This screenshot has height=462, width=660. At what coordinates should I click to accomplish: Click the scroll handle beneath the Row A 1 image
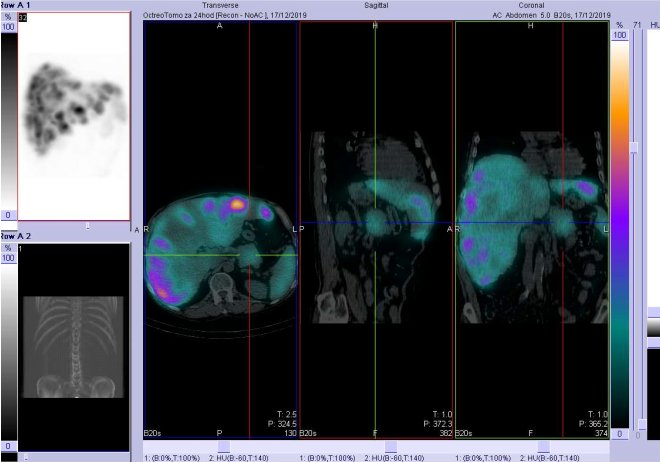(88, 226)
